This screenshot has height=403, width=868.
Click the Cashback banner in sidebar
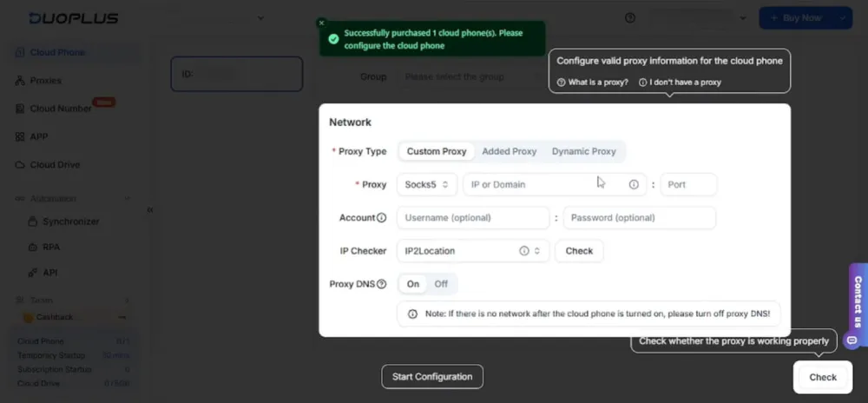(x=76, y=317)
